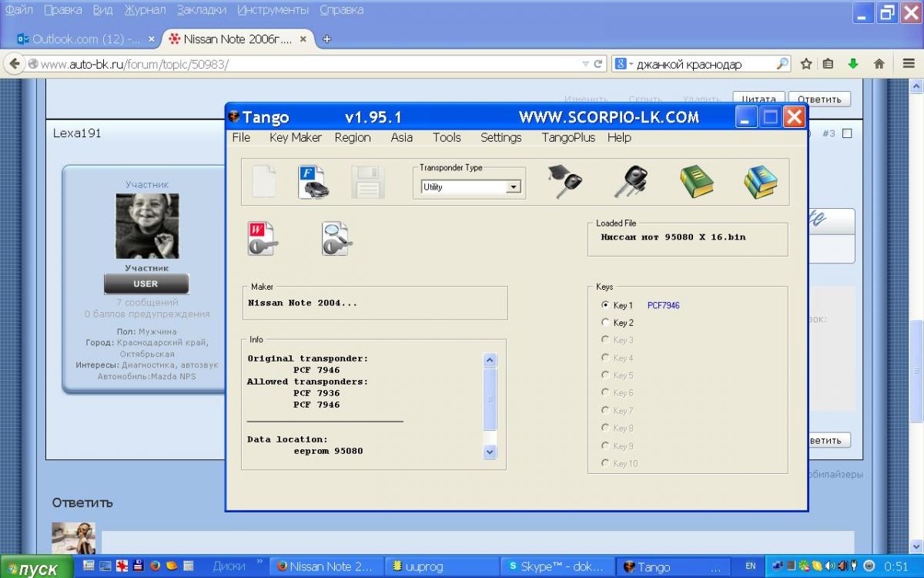Open the Help menu in Tango
This screenshot has height=578, width=924.
(x=619, y=137)
